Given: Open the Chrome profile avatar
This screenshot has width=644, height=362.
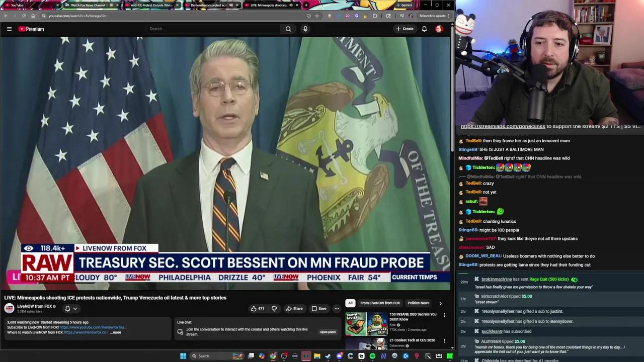Looking at the screenshot, I should pos(411,16).
